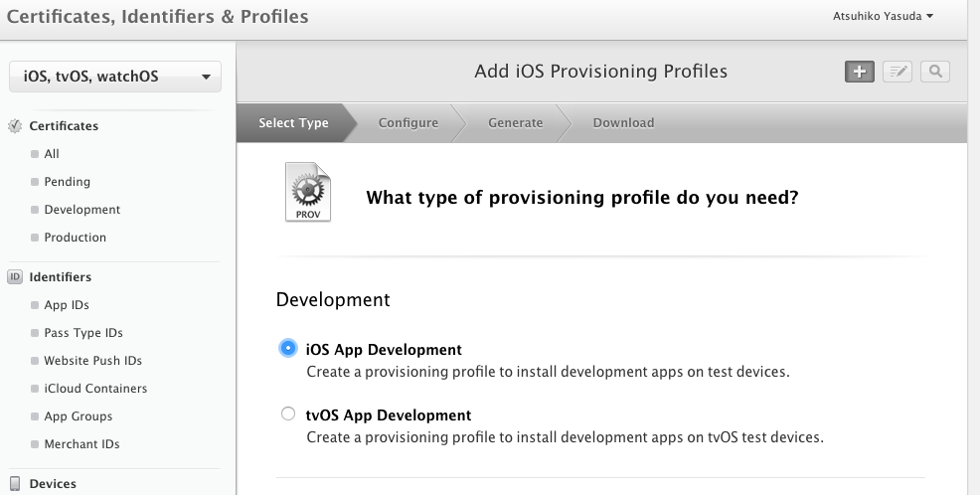The image size is (980, 495).
Task: Go to the Select Type step
Action: [x=294, y=122]
